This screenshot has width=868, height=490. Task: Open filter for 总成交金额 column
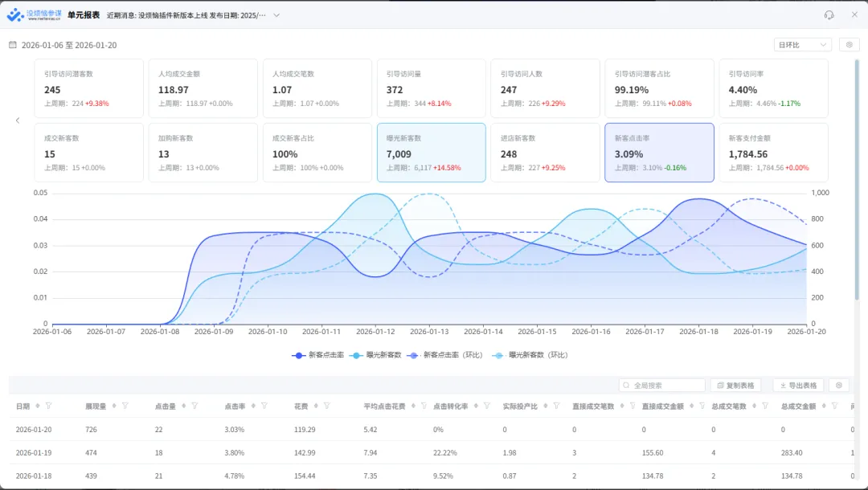(x=835, y=406)
